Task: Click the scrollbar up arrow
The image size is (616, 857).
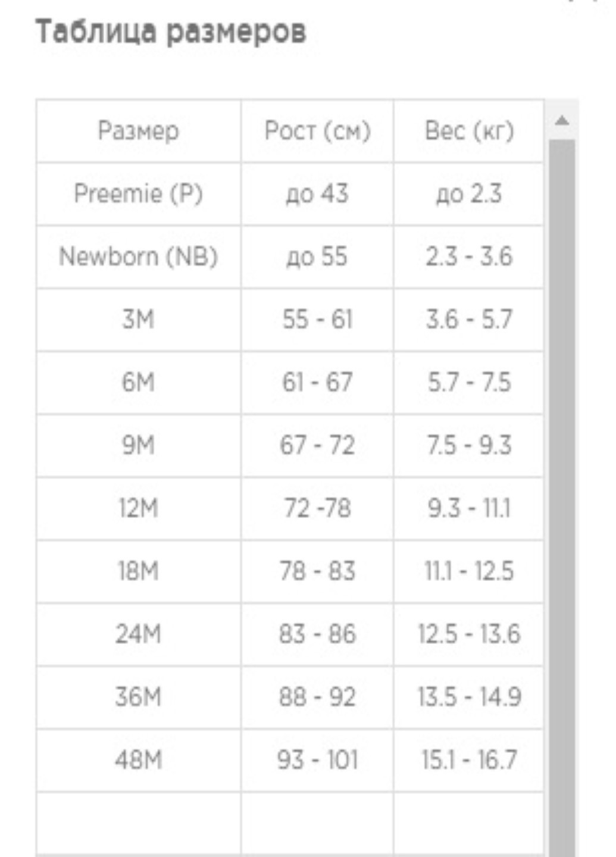Action: point(561,121)
